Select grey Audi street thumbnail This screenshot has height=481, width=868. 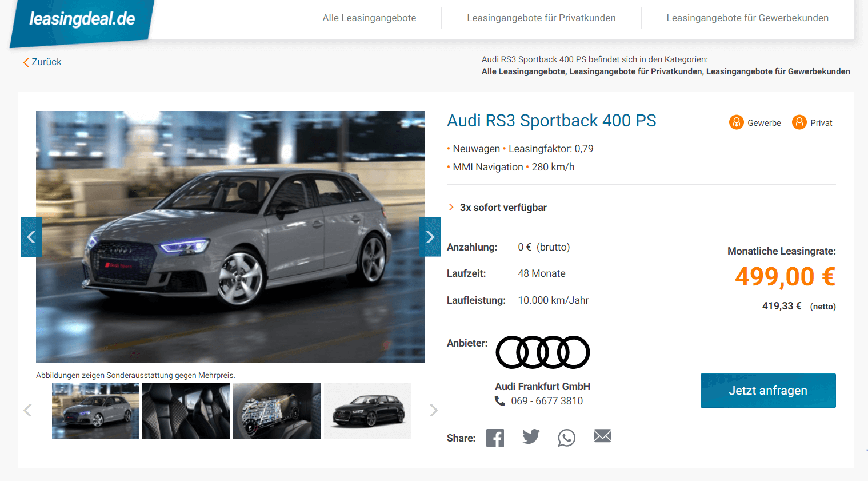point(95,411)
